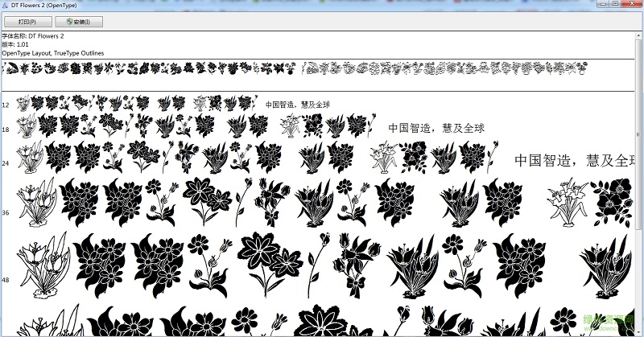Click the size label 48
The image size is (644, 337).
tap(6, 280)
